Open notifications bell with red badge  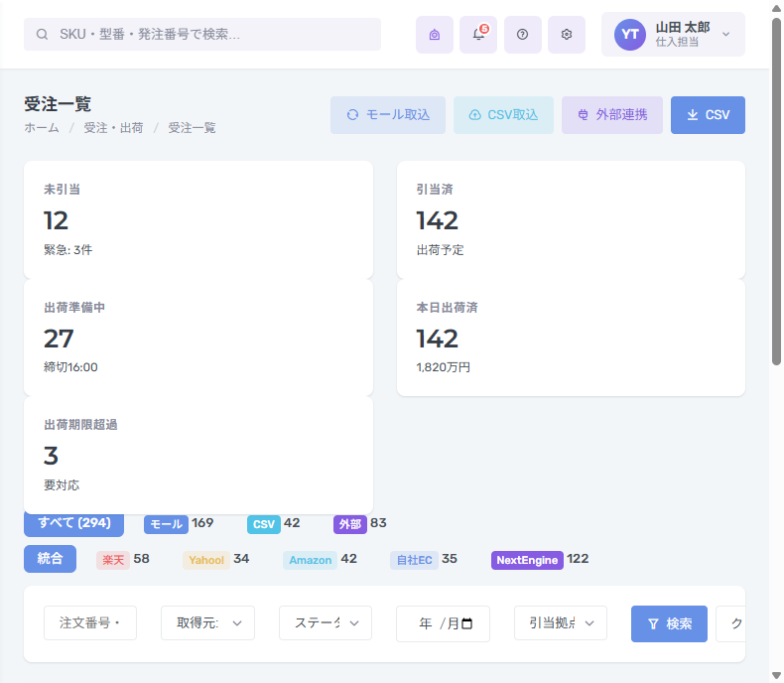(x=478, y=35)
